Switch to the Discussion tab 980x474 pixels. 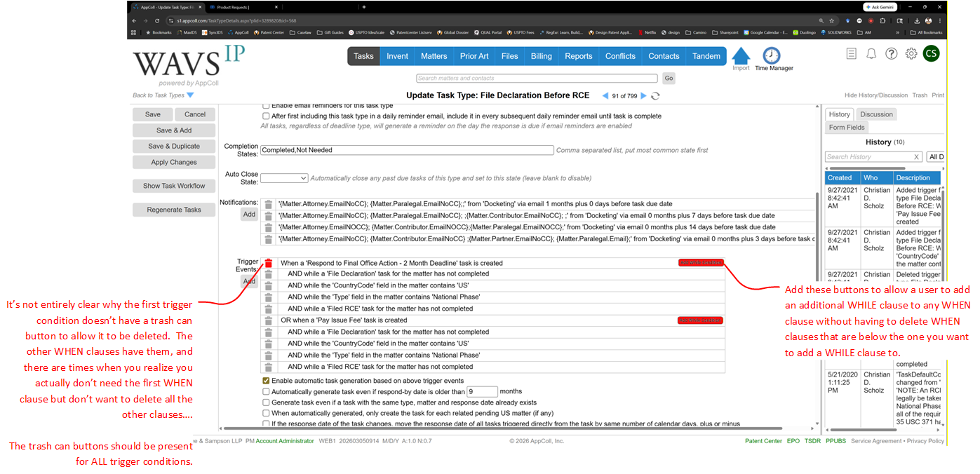(876, 114)
